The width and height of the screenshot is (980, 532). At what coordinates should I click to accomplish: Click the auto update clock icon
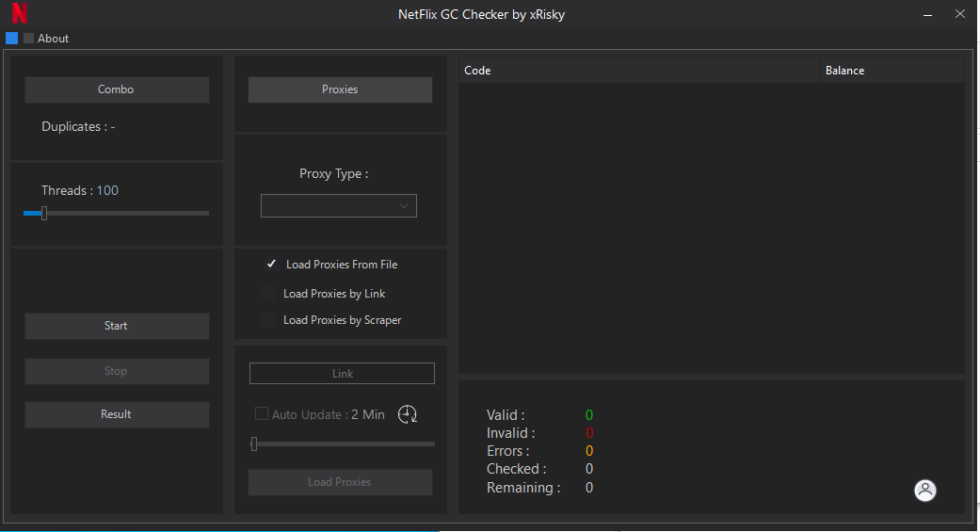click(408, 414)
